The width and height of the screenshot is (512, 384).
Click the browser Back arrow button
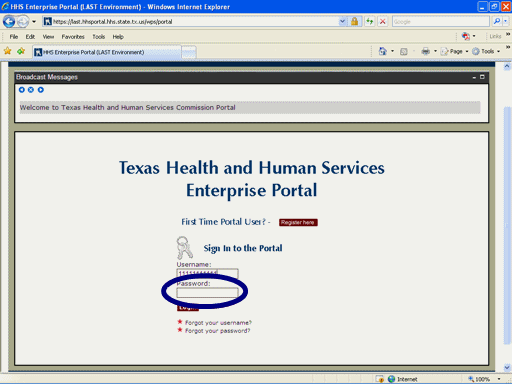(x=9, y=22)
